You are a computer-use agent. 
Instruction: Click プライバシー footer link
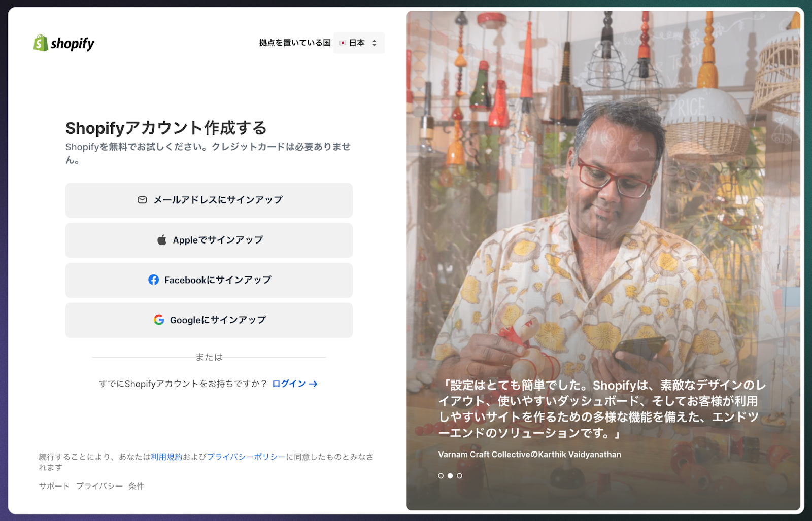coord(99,486)
